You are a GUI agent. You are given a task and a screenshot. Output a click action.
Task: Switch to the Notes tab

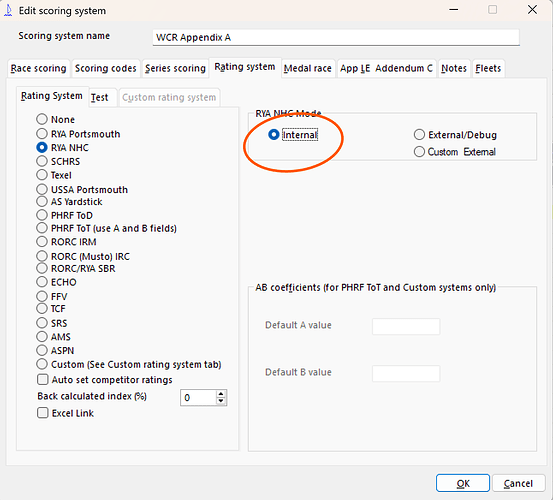coord(454,68)
